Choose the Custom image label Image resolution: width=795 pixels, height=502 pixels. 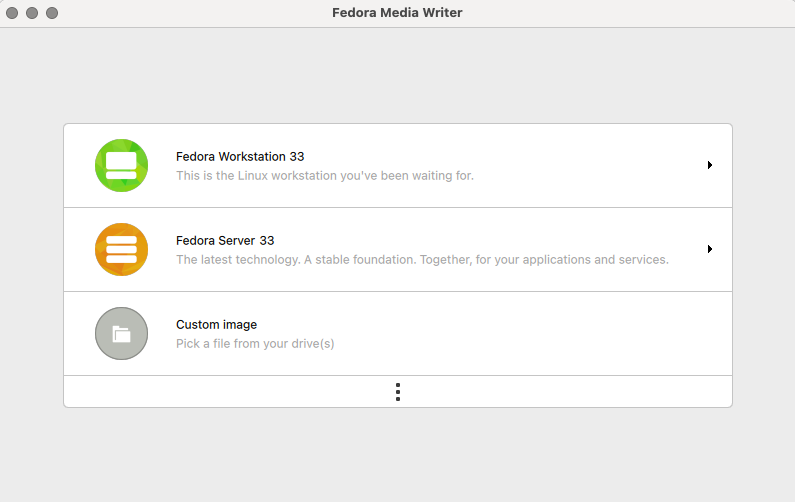[216, 325]
